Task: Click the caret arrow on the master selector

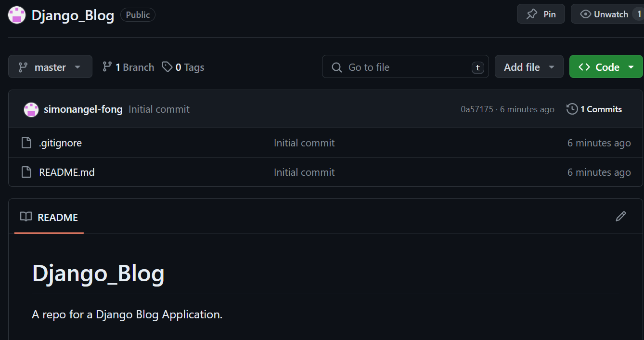Action: 77,67
